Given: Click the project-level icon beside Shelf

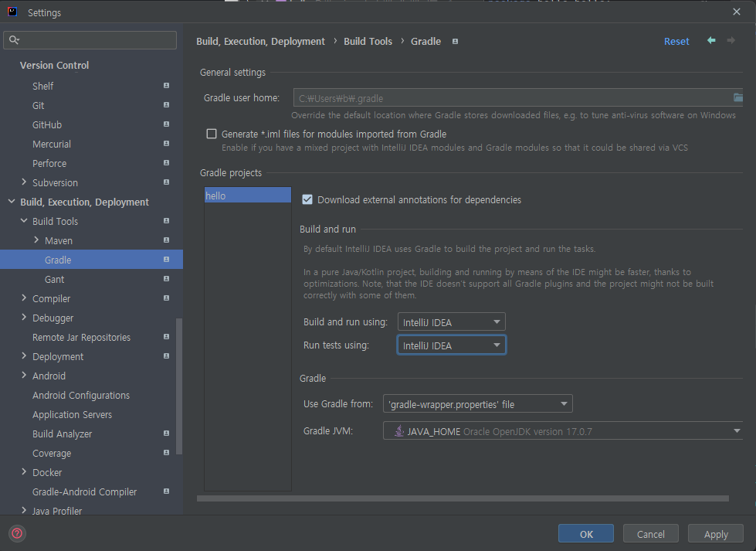Looking at the screenshot, I should 166,86.
